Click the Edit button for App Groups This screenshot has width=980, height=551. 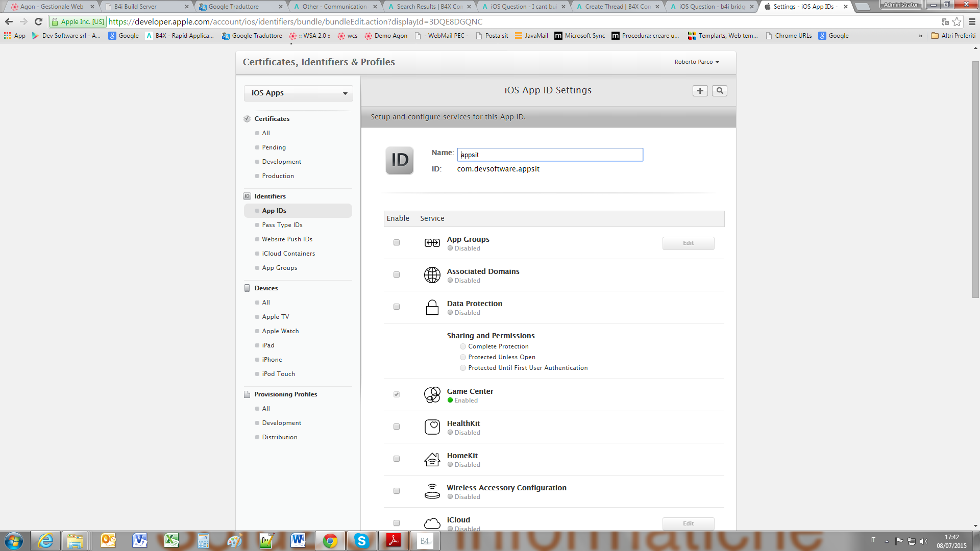pyautogui.click(x=688, y=243)
